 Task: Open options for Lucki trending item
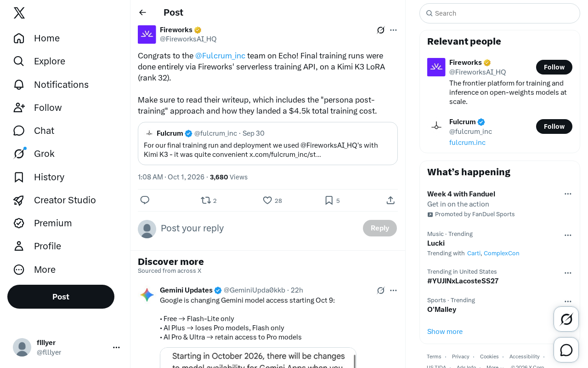pos(568,235)
